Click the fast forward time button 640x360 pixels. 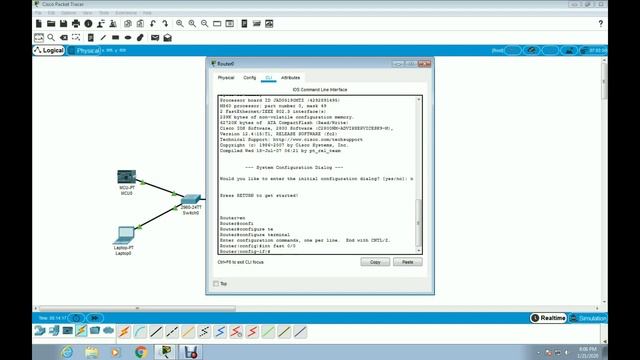pyautogui.click(x=95, y=318)
